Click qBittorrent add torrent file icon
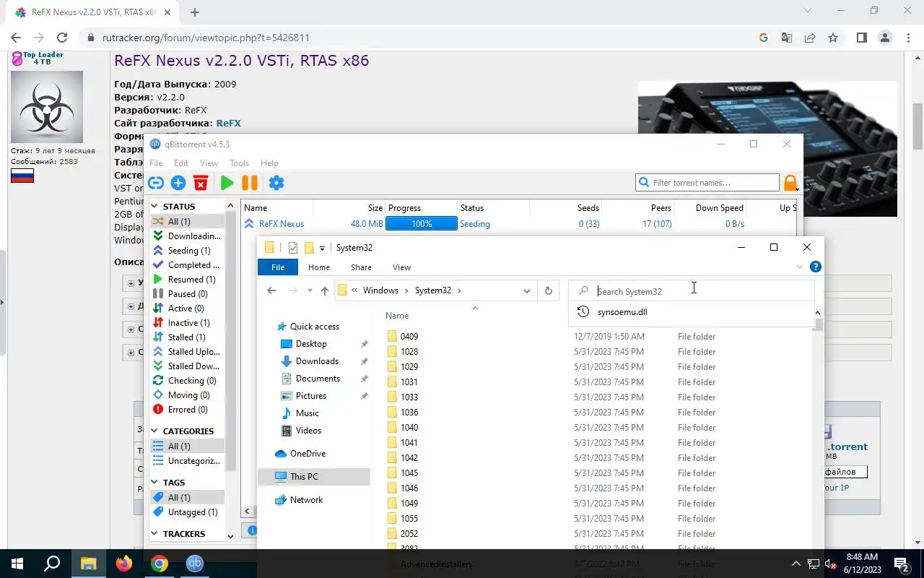Screen dimensions: 924x578 [178, 183]
